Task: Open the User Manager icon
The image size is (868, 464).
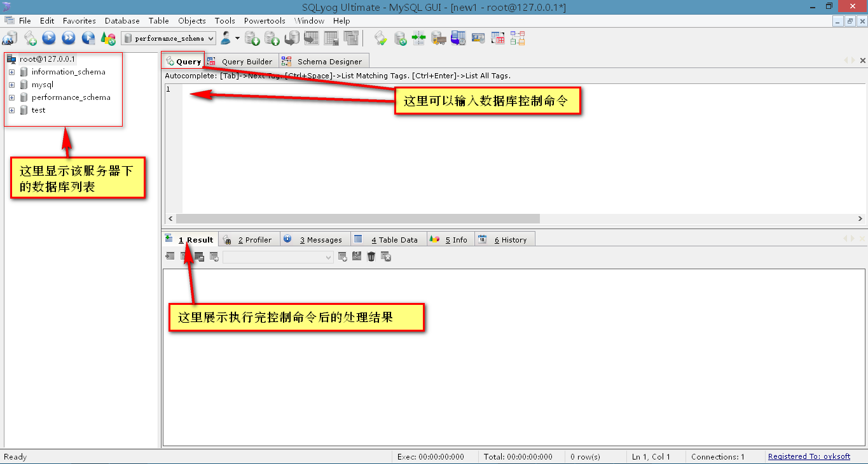Action: coord(226,38)
